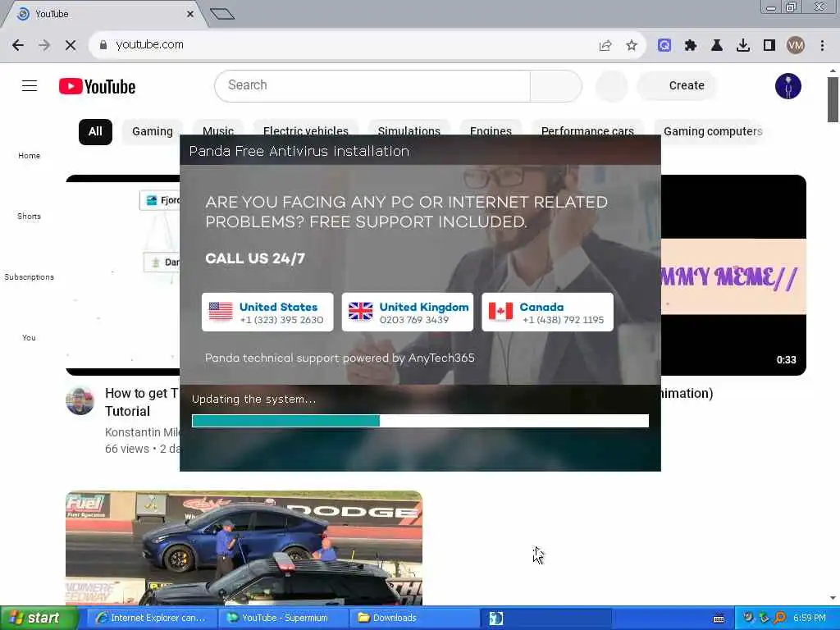This screenshot has width=840, height=630.
Task: Switch to Downloads folder taskbar item
Action: pyautogui.click(x=415, y=618)
